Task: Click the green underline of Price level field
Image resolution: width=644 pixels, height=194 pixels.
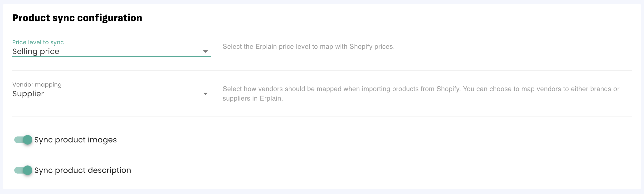Action: point(112,57)
